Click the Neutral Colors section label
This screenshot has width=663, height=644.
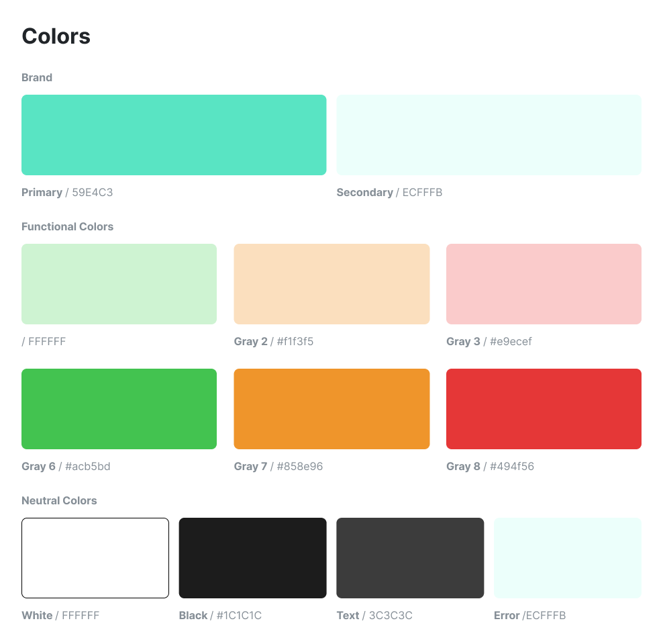[59, 500]
